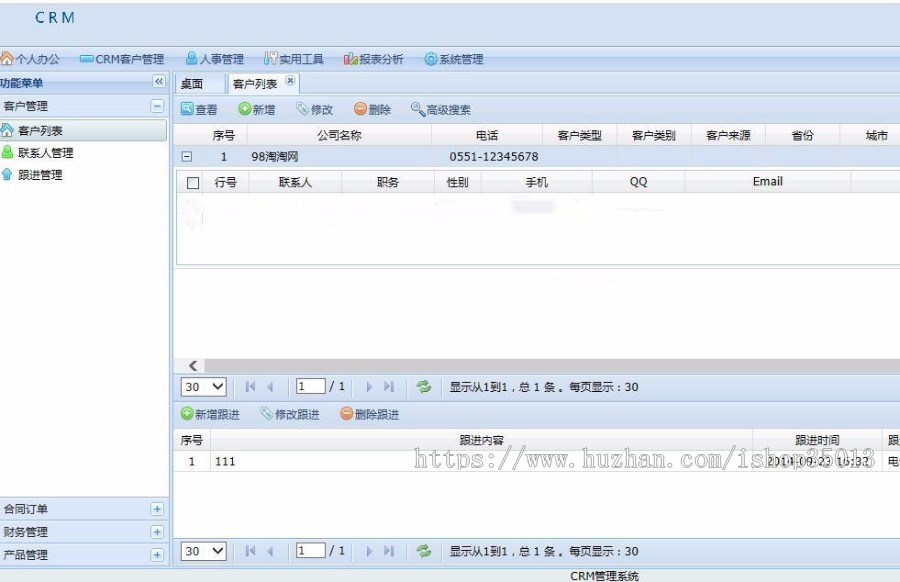Click the page number input field
The height and width of the screenshot is (582, 900).
tap(310, 386)
